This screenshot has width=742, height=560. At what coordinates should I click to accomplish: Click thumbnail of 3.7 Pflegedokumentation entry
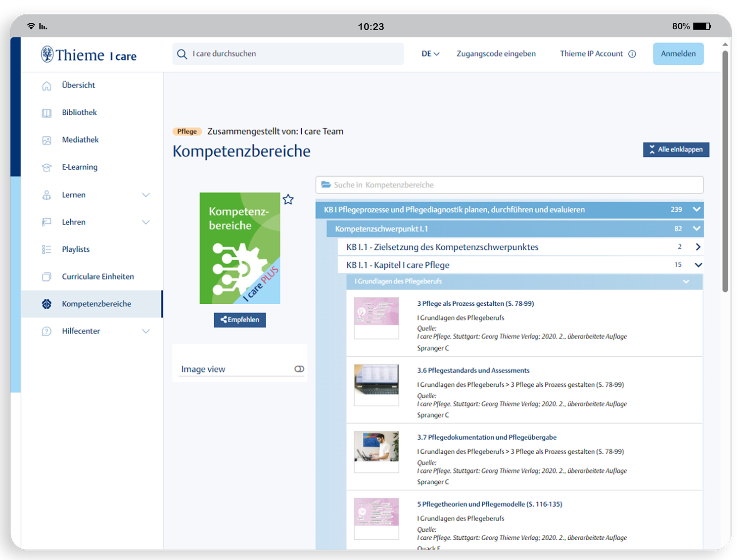(376, 452)
